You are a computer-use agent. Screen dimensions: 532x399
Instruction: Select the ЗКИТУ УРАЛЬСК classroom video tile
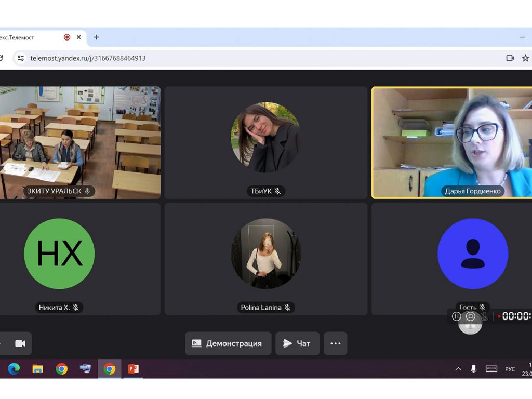(80, 142)
